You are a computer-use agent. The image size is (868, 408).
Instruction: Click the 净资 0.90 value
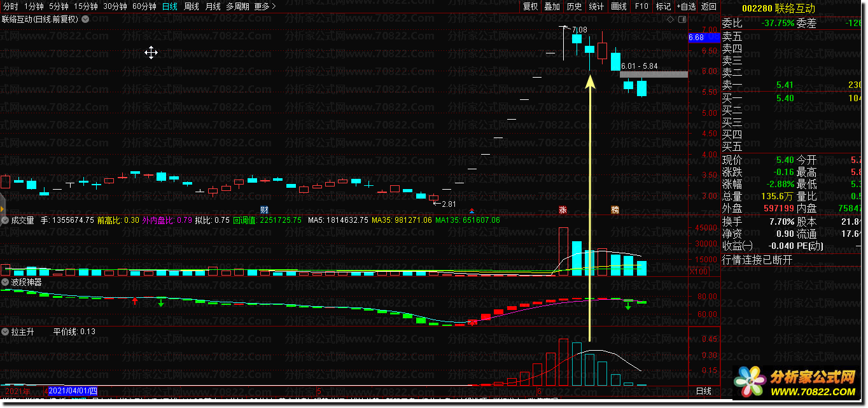click(785, 234)
